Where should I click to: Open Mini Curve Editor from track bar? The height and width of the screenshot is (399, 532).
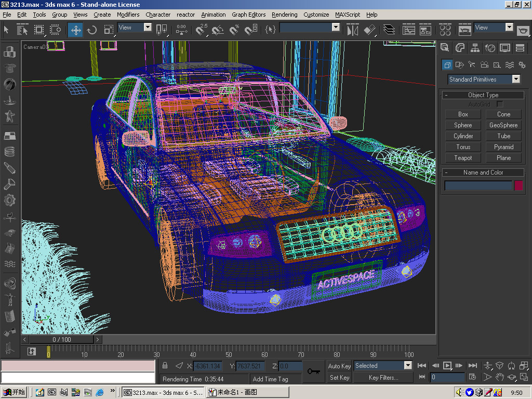coord(32,352)
